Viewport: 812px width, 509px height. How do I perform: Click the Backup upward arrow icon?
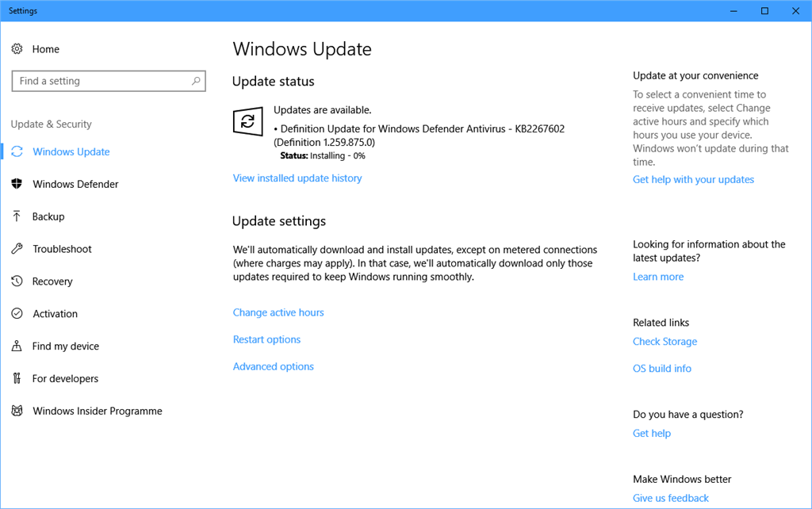(17, 216)
